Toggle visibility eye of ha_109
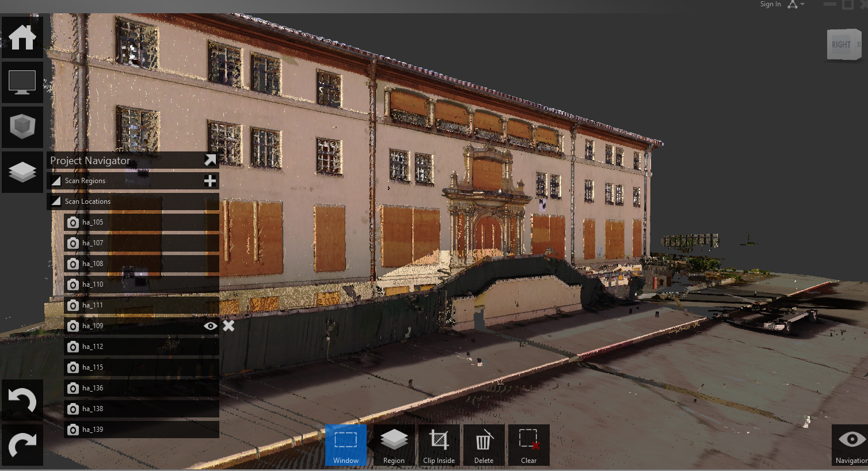The width and height of the screenshot is (868, 471). click(x=211, y=326)
